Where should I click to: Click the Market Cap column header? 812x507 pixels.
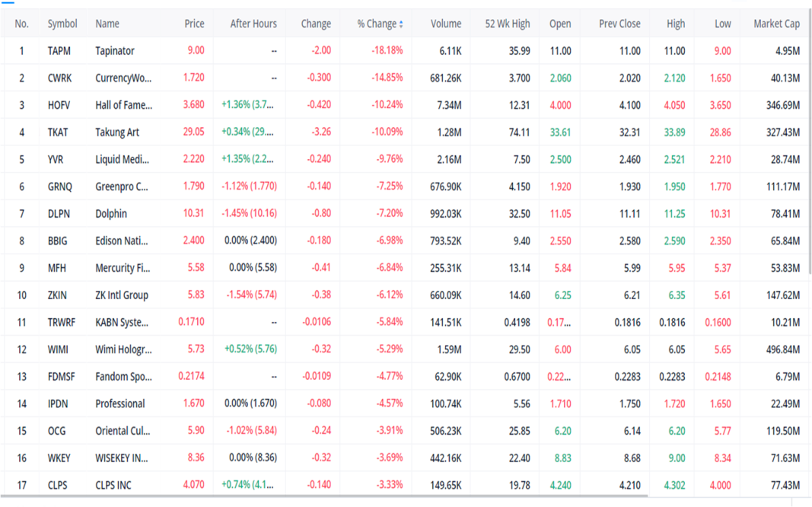[x=776, y=24]
